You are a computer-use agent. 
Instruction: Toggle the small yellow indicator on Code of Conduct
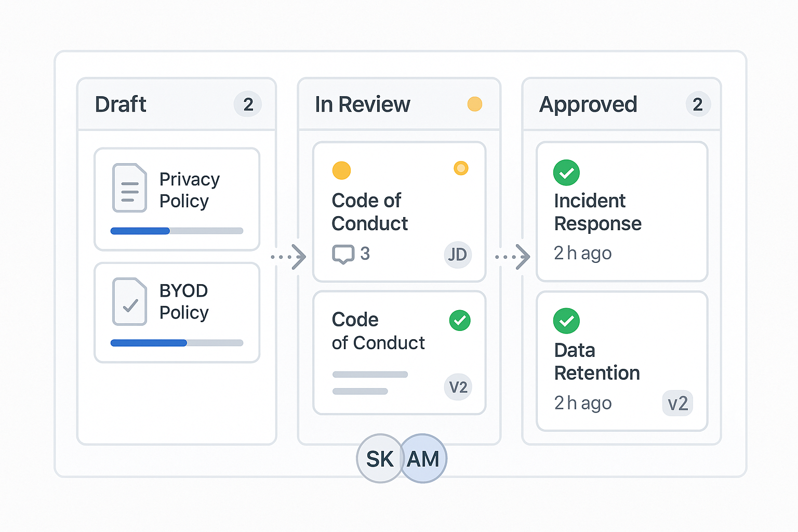point(461,168)
